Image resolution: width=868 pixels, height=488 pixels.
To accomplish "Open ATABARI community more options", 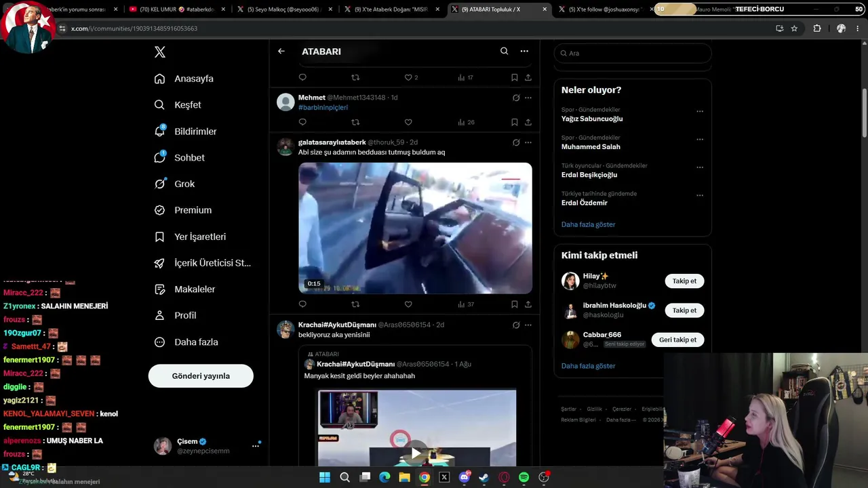I will 524,52.
